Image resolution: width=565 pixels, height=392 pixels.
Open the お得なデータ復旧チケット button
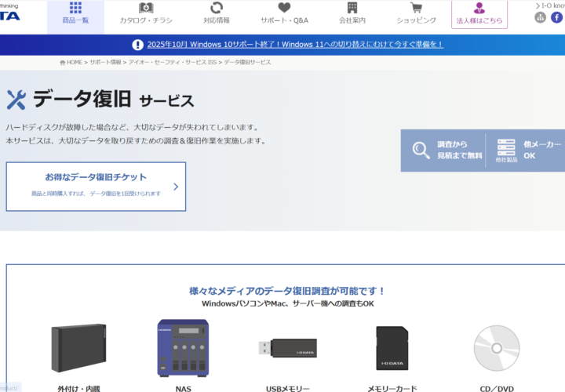[96, 187]
